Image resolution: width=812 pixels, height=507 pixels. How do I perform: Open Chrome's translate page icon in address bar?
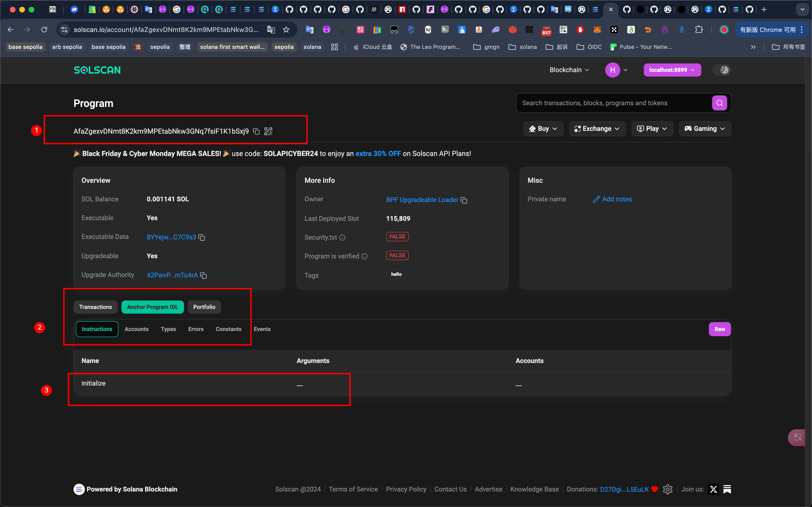click(x=271, y=30)
